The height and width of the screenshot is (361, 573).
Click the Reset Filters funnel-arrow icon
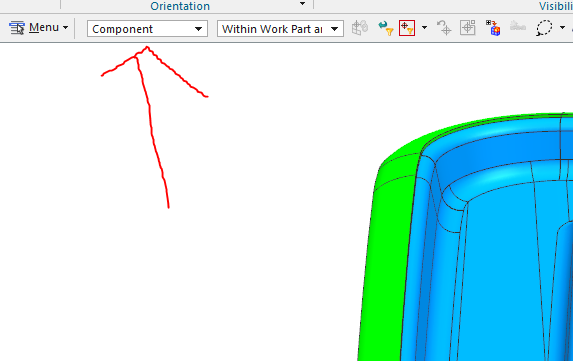pos(386,28)
